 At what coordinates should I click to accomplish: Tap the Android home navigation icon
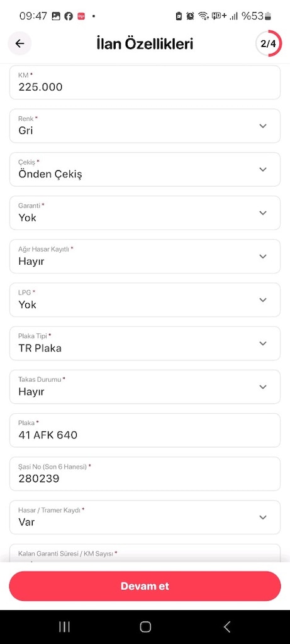pyautogui.click(x=145, y=626)
